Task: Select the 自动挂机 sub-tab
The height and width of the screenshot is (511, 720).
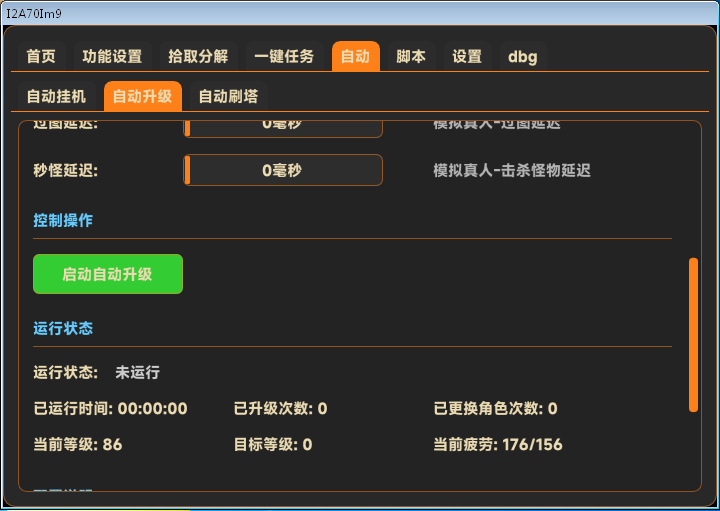Action: point(56,97)
